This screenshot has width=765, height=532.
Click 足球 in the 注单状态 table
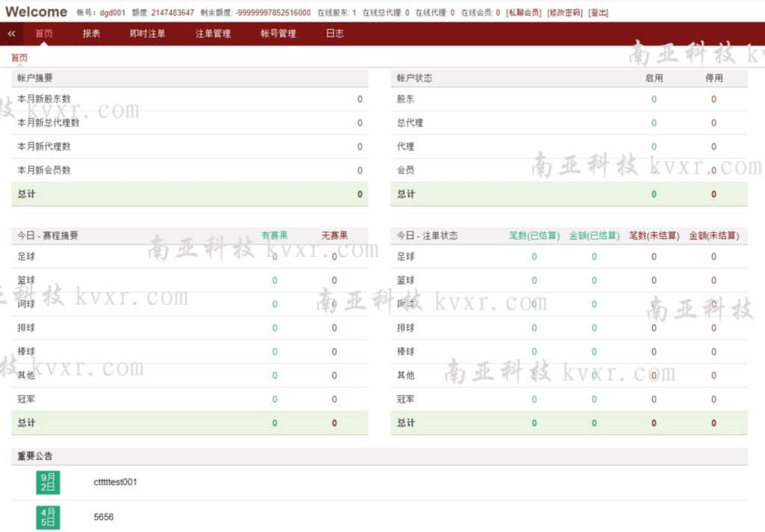[x=406, y=257]
